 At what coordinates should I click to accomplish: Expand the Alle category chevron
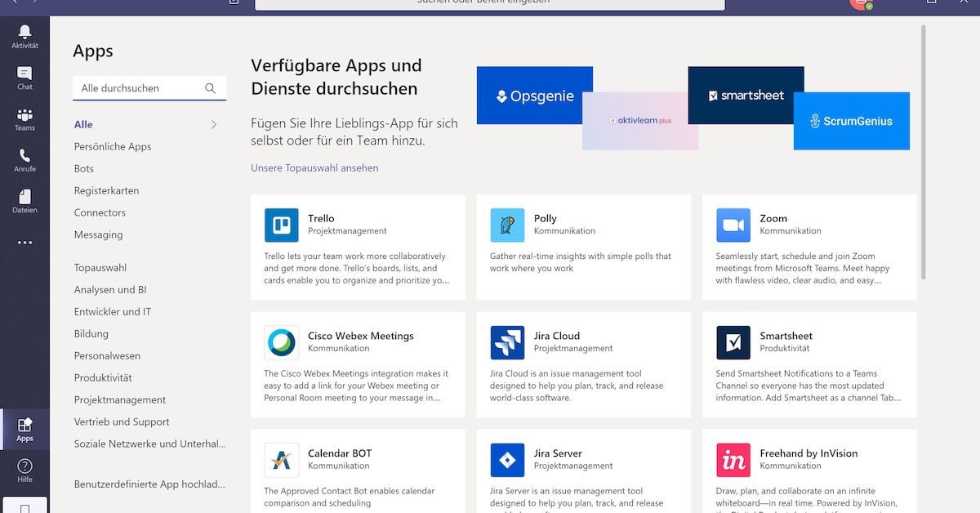coord(214,125)
